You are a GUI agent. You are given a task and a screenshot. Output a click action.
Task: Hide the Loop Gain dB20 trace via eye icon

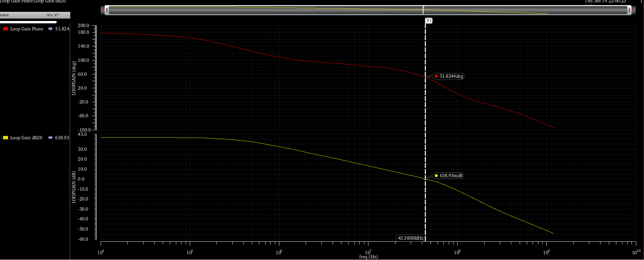pos(50,138)
